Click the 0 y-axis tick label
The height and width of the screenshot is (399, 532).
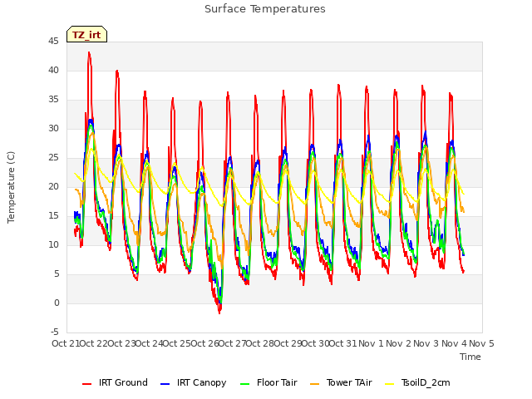(x=57, y=303)
